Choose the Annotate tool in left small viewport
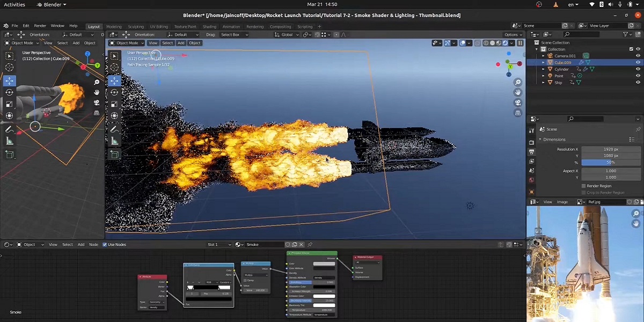The image size is (644, 322). [10, 129]
